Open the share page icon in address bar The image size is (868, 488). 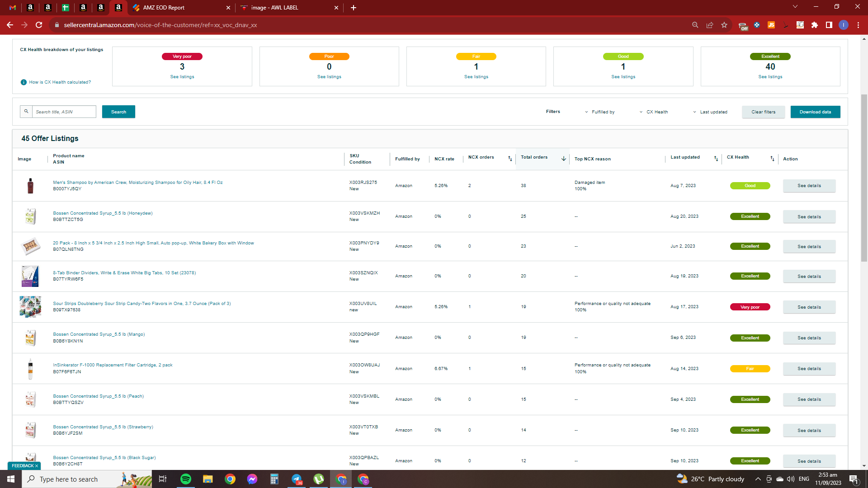coord(710,25)
